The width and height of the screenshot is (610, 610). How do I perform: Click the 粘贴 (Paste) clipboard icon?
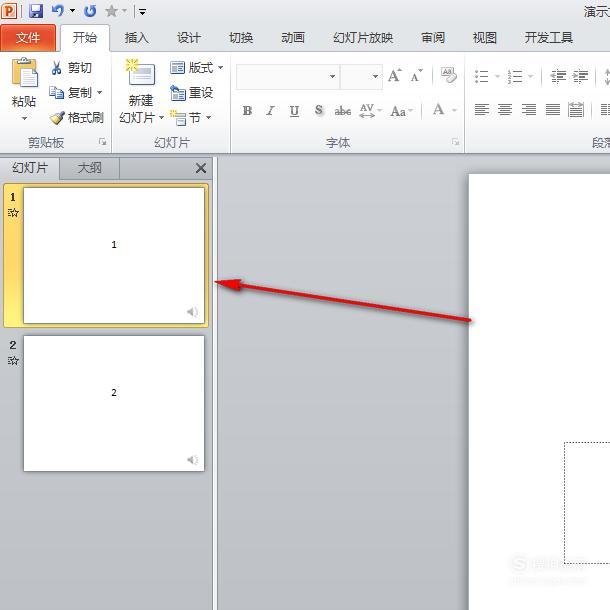point(24,73)
